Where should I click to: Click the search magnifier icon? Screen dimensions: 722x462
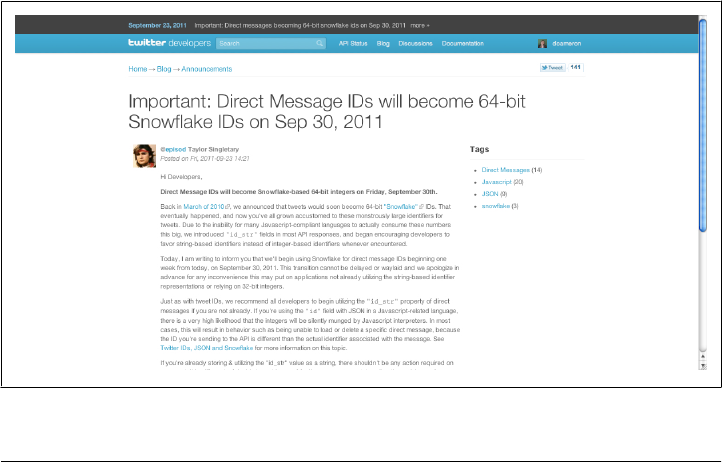point(320,43)
